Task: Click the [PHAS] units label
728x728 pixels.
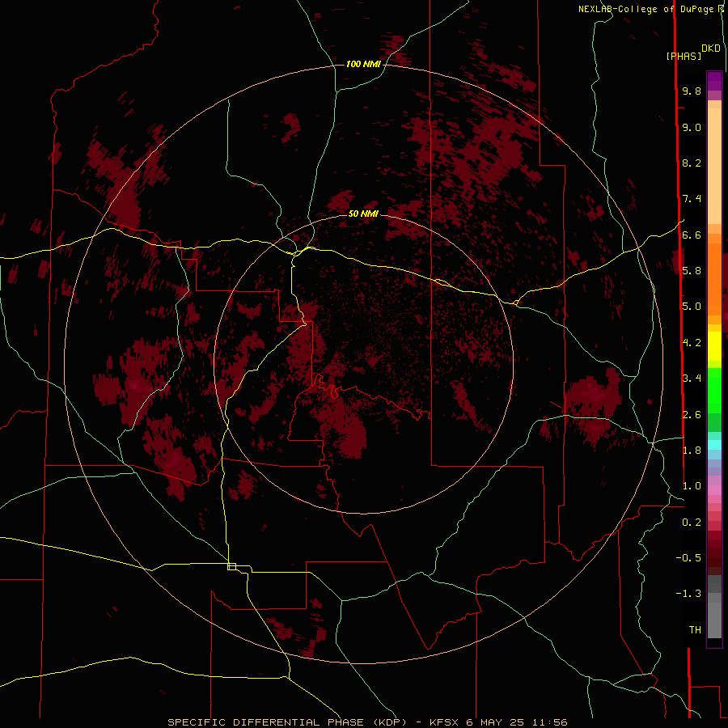Action: click(x=684, y=56)
